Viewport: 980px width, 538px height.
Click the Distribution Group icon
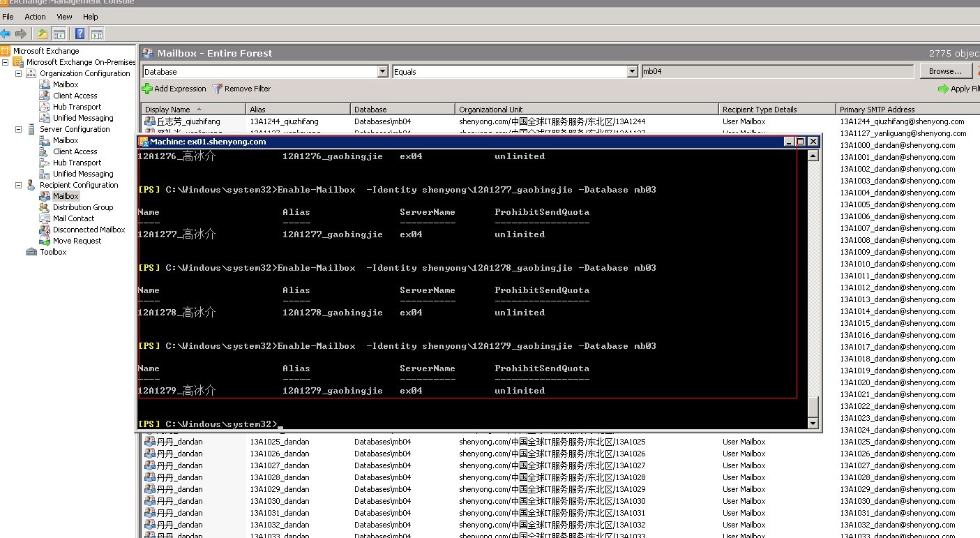pyautogui.click(x=45, y=207)
